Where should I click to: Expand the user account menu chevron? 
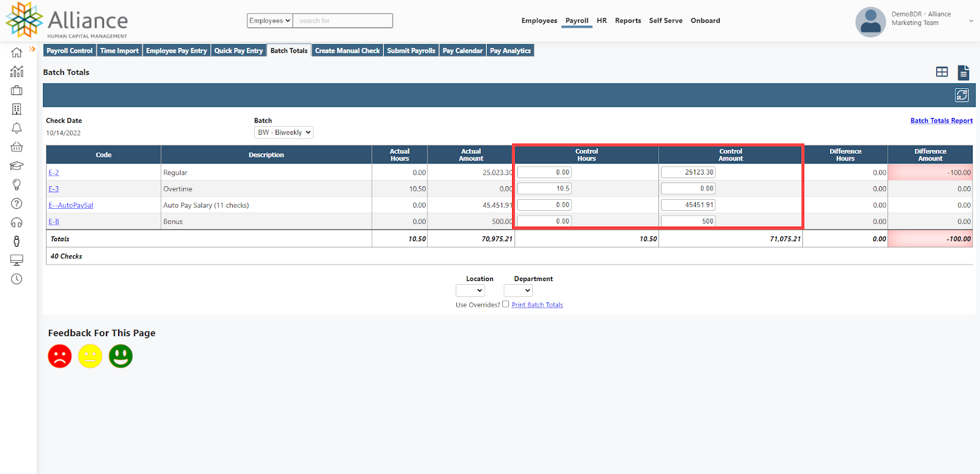(x=971, y=21)
